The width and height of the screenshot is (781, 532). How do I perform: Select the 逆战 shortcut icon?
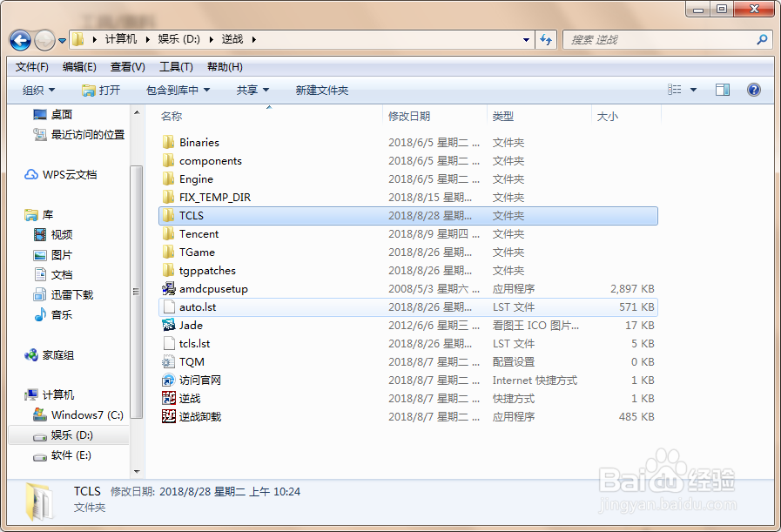168,399
